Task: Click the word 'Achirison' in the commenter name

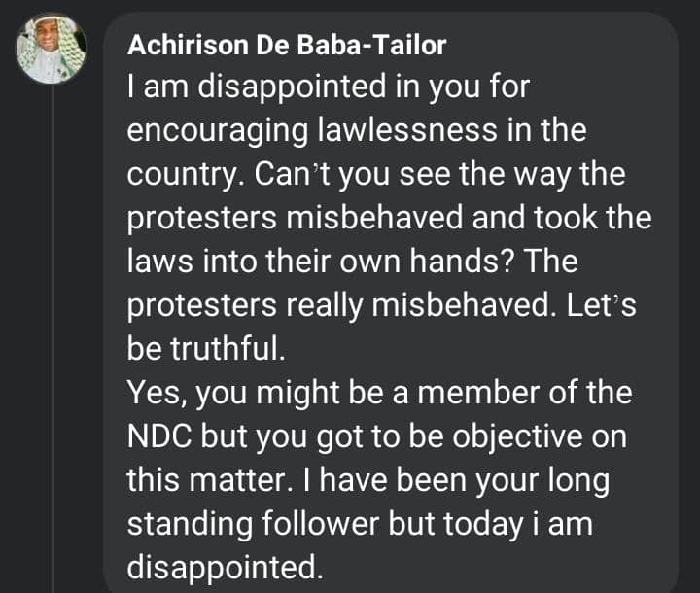Action: coord(188,46)
